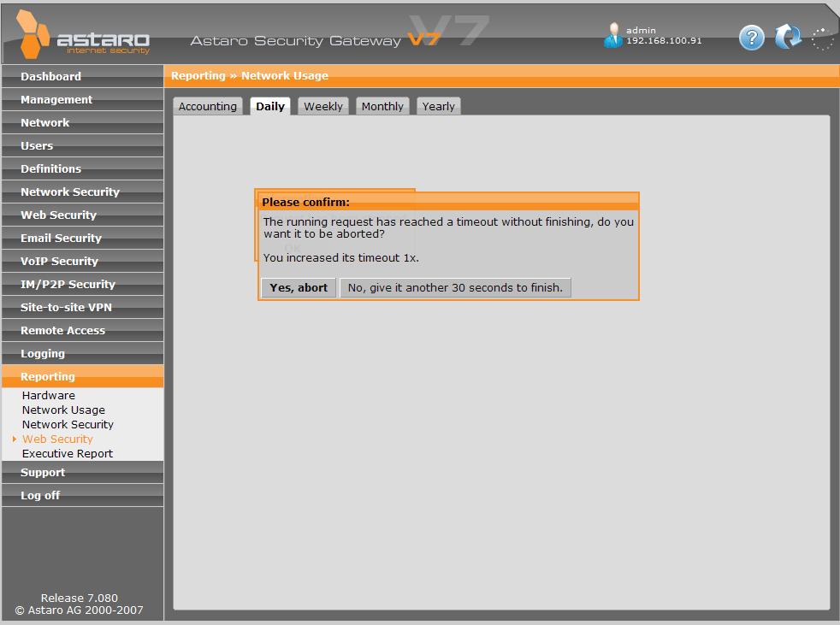
Task: Select Hardware under Reporting
Action: [x=48, y=395]
